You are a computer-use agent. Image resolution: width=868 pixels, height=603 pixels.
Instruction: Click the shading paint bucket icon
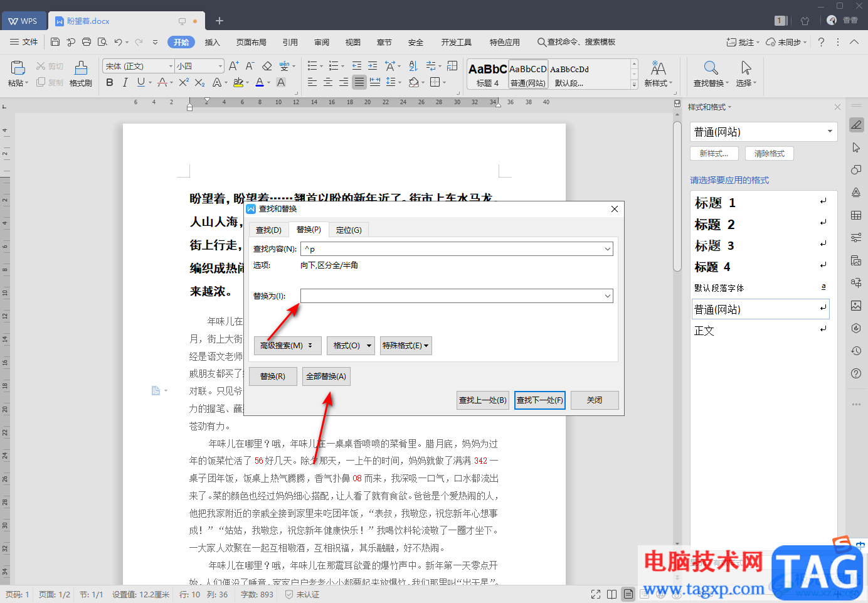point(413,82)
